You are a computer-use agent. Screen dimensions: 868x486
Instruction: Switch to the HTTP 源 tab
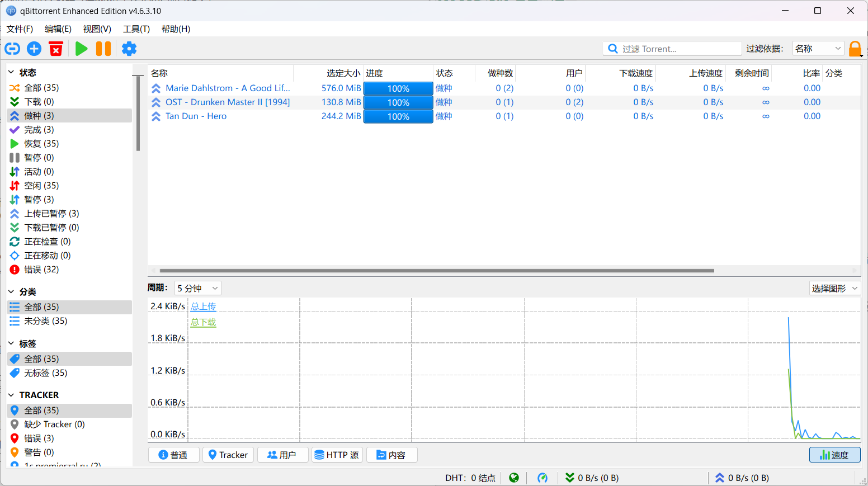pyautogui.click(x=337, y=455)
